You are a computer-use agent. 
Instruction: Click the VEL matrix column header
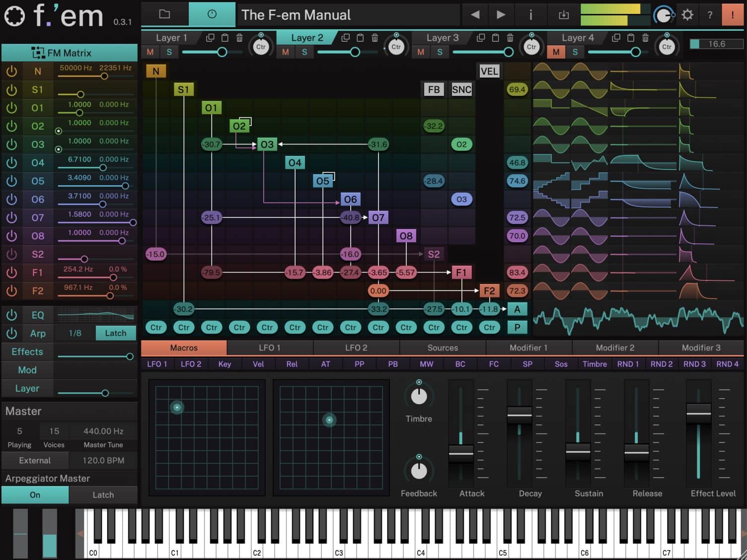click(489, 71)
